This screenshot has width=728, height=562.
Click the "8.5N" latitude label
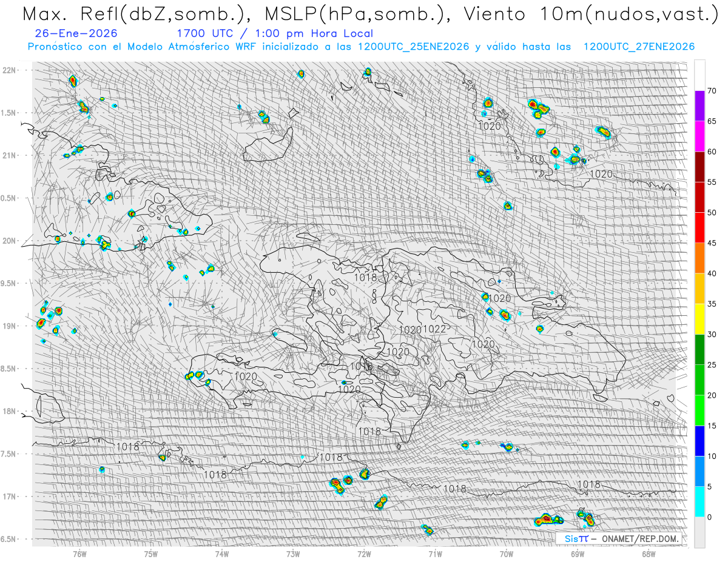point(9,369)
